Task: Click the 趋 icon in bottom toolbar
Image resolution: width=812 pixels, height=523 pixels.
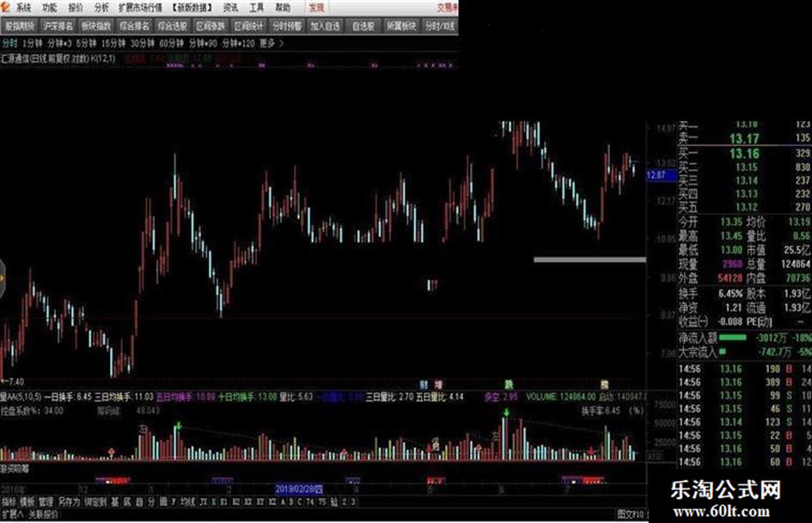Action: 139,502
